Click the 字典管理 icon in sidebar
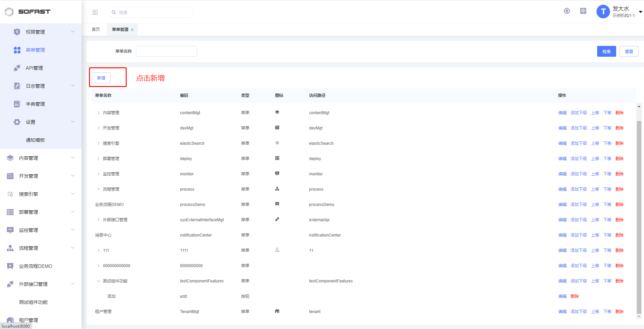The height and width of the screenshot is (329, 644). tap(17, 104)
